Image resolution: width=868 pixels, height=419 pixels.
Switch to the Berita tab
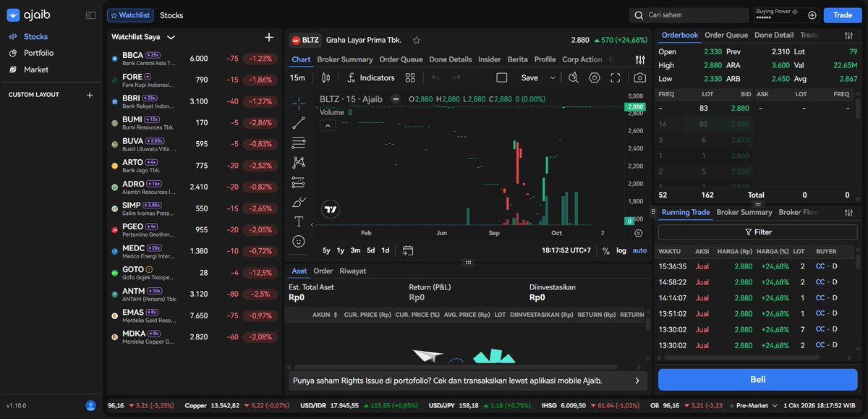517,59
